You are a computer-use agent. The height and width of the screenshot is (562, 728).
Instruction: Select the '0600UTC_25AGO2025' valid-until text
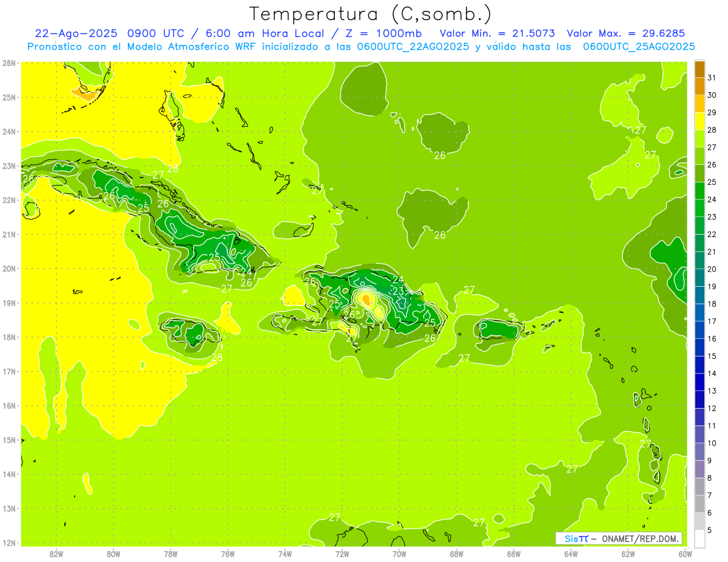[639, 47]
